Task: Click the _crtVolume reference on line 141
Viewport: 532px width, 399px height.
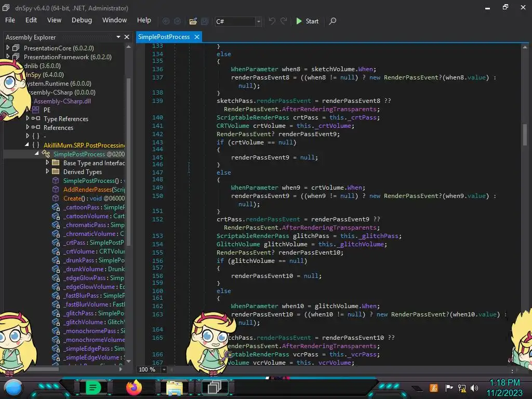Action: click(332, 126)
